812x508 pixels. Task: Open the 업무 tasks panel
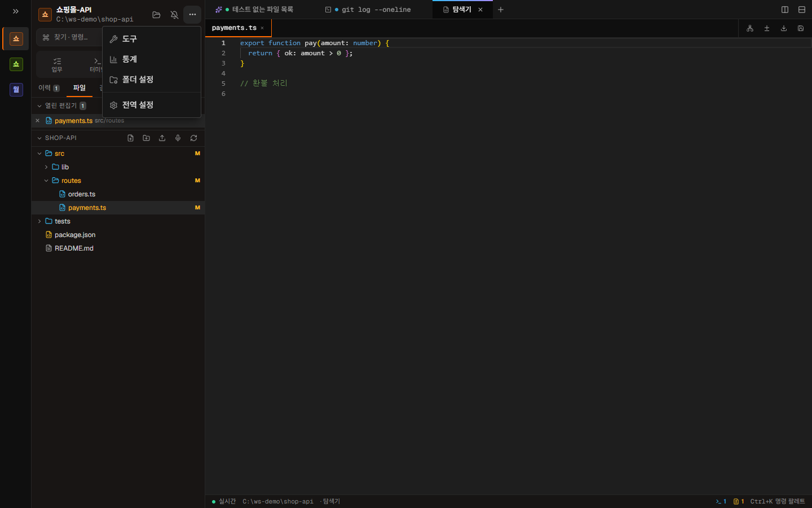[x=57, y=65]
